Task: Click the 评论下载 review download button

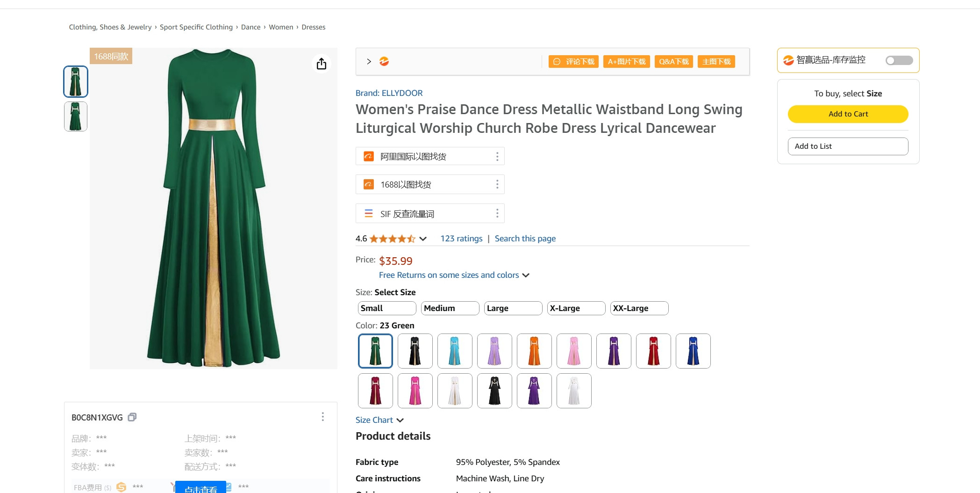Action: 573,62
